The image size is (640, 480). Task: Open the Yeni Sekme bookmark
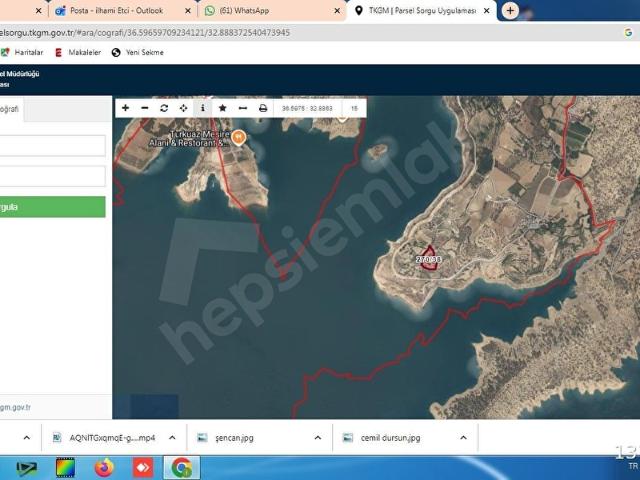click(138, 52)
